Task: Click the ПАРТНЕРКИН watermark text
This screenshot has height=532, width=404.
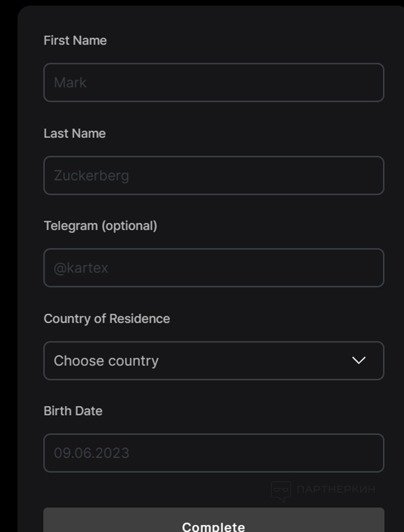Action: 336,489
